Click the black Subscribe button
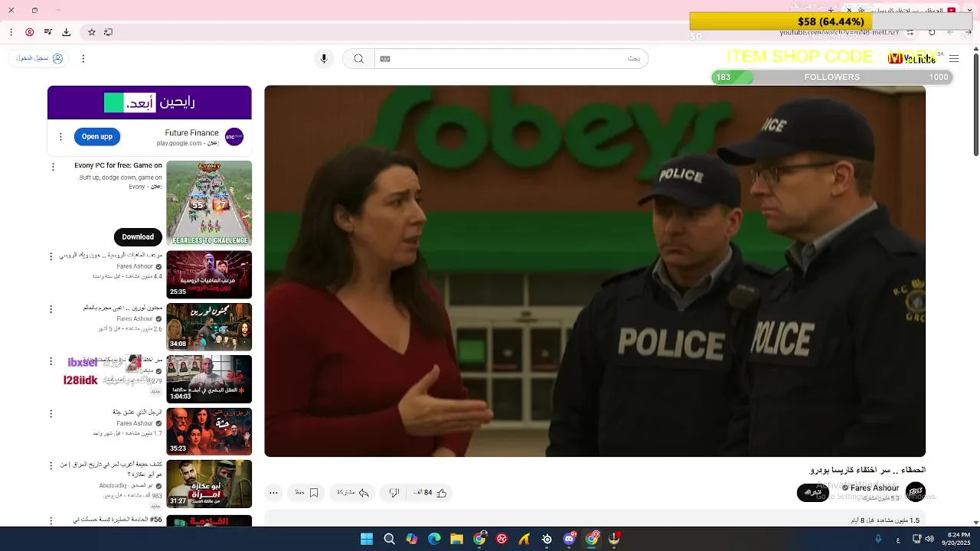The width and height of the screenshot is (980, 551). (x=813, y=493)
